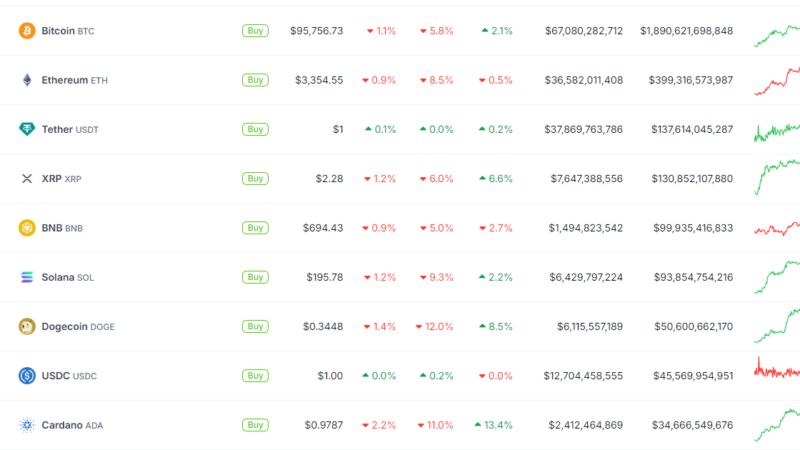
Task: Open the Tether USDT coin page
Action: pyautogui.click(x=70, y=129)
